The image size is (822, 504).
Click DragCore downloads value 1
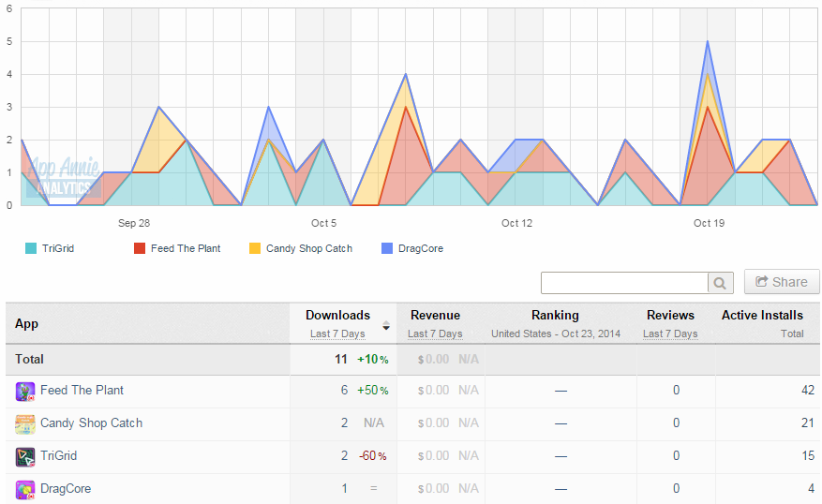click(344, 489)
